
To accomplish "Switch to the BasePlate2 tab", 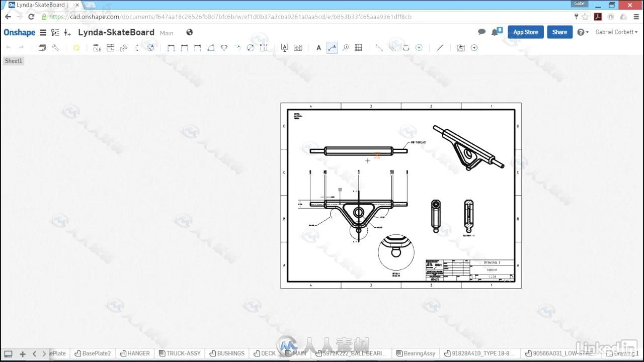I will [93, 353].
